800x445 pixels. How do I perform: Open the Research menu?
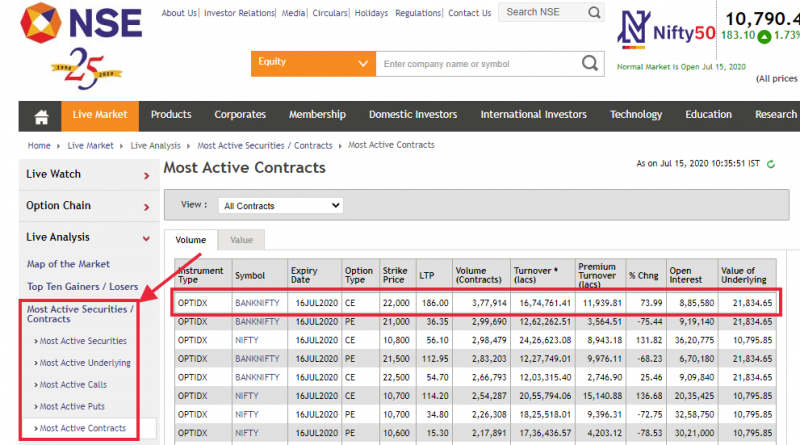tap(776, 115)
